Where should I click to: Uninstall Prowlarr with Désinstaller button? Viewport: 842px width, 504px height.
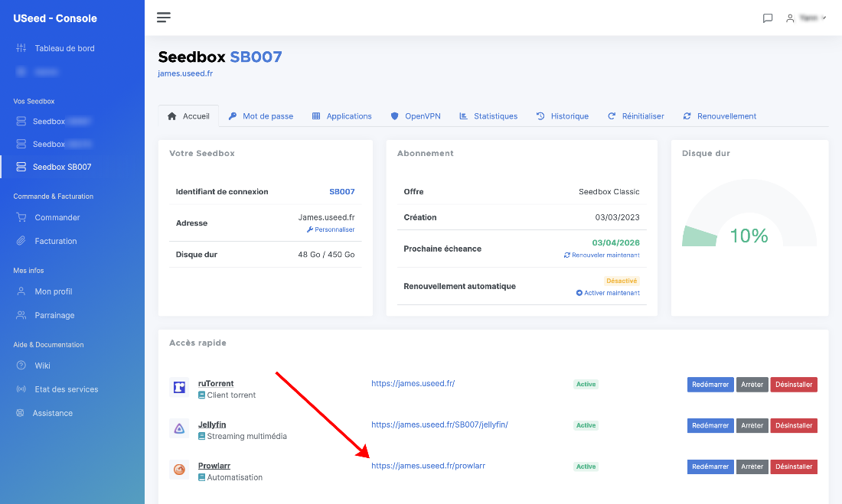pos(794,467)
